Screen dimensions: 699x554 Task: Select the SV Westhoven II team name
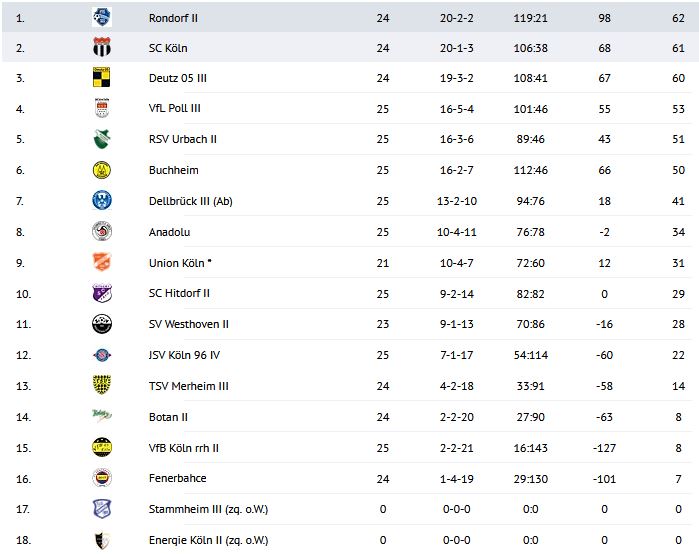click(188, 324)
